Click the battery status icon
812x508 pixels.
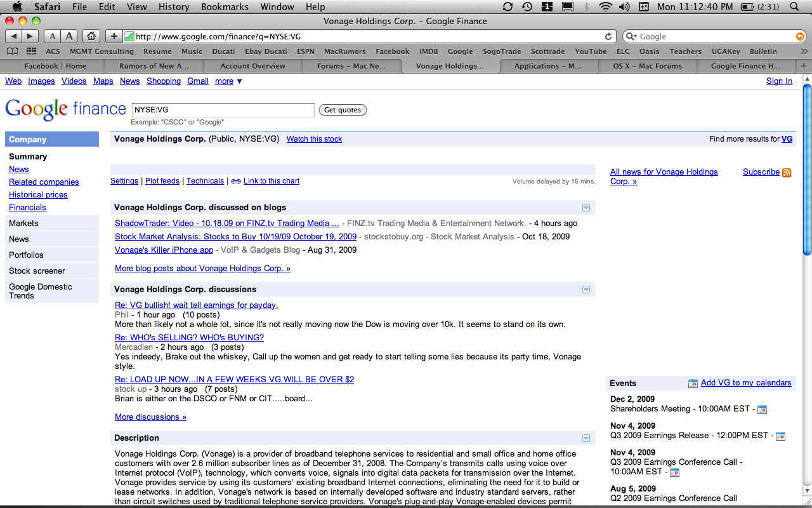[749, 7]
